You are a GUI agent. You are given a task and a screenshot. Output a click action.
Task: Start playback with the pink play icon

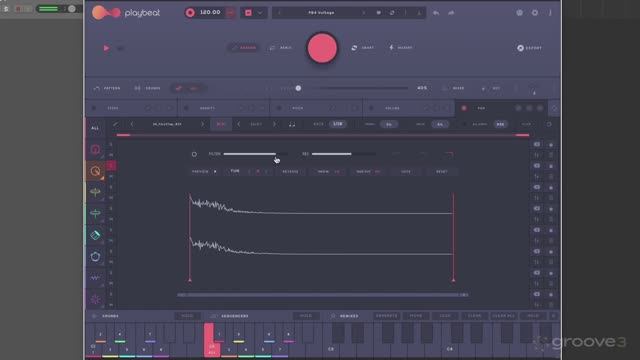click(106, 48)
